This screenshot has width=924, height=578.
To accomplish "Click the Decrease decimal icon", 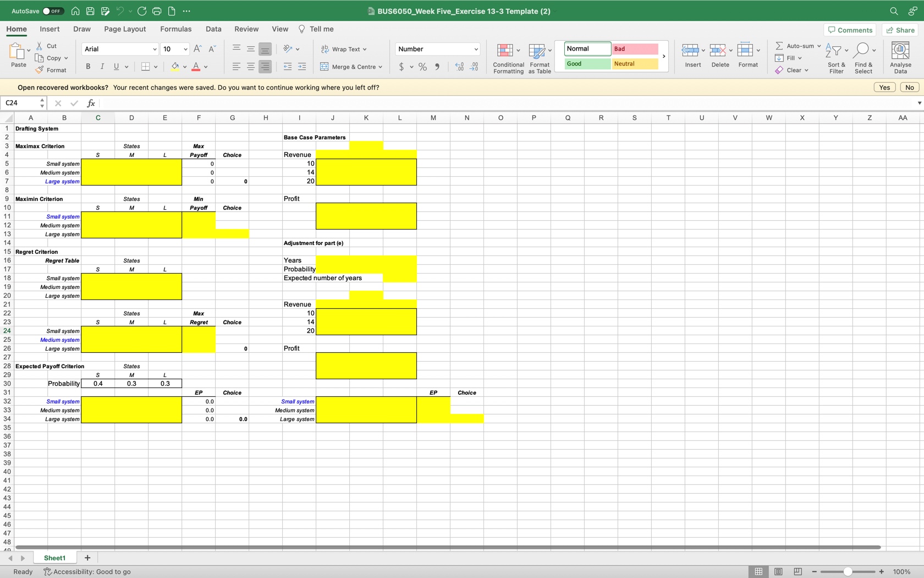I will [474, 67].
